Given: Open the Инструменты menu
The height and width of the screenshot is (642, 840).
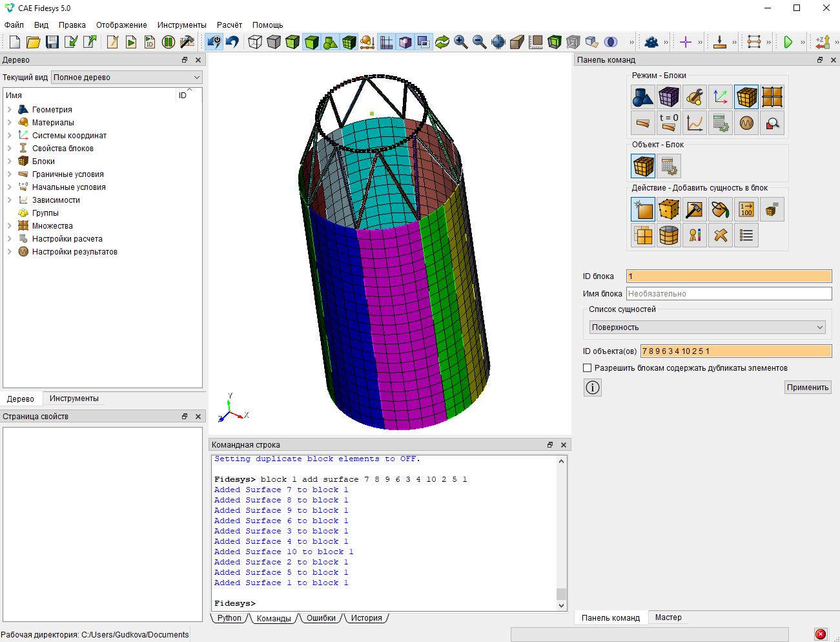Looking at the screenshot, I should point(182,25).
